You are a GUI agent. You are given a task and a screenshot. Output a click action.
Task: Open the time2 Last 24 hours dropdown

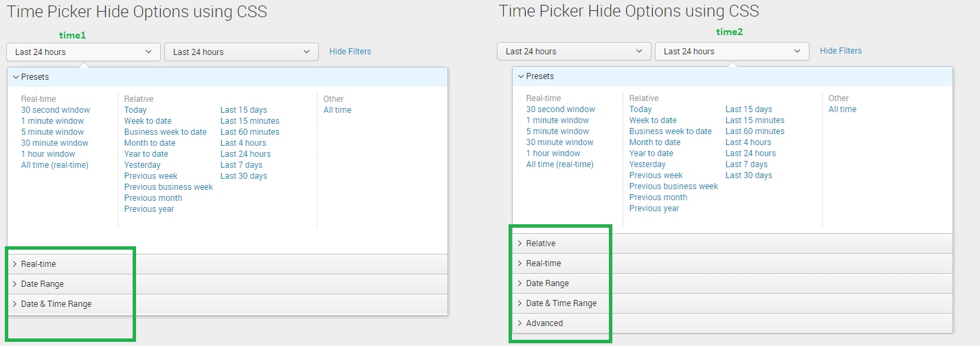(x=732, y=51)
